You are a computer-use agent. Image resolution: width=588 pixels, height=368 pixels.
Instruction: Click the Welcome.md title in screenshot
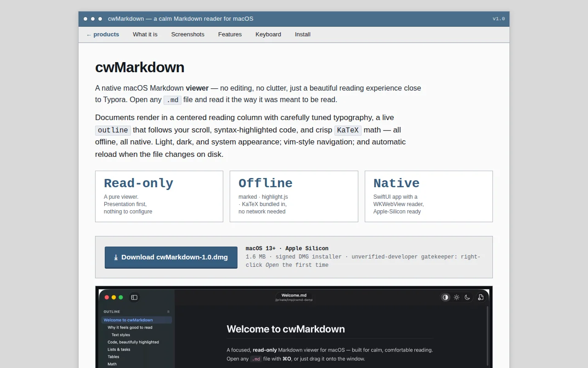[x=294, y=295]
